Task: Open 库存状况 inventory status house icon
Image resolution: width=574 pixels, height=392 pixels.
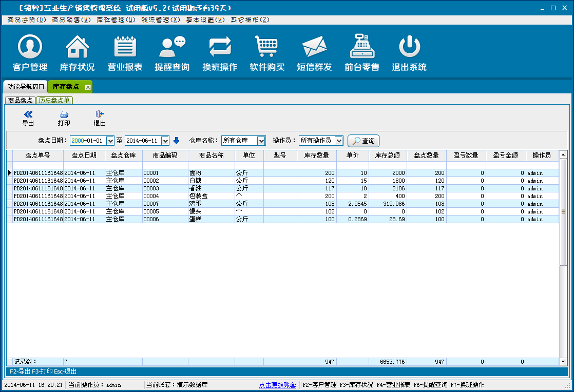Action: pyautogui.click(x=77, y=48)
